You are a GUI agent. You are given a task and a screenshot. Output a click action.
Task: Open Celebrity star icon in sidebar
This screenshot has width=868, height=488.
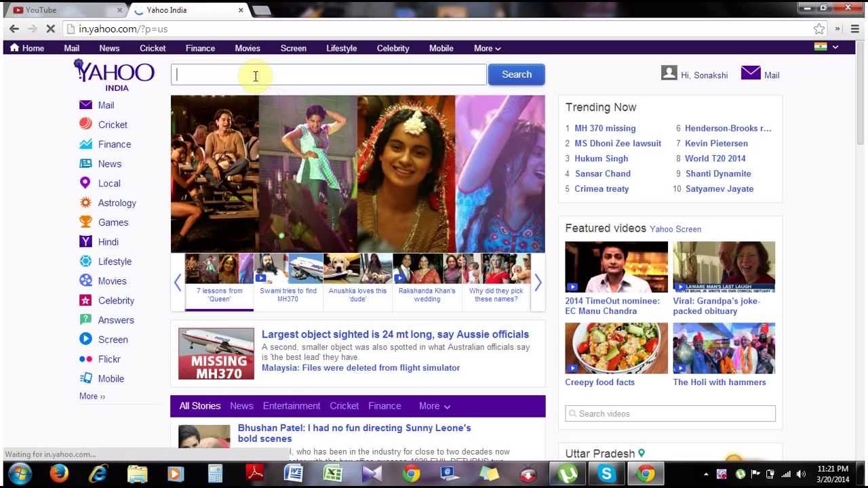tap(85, 300)
